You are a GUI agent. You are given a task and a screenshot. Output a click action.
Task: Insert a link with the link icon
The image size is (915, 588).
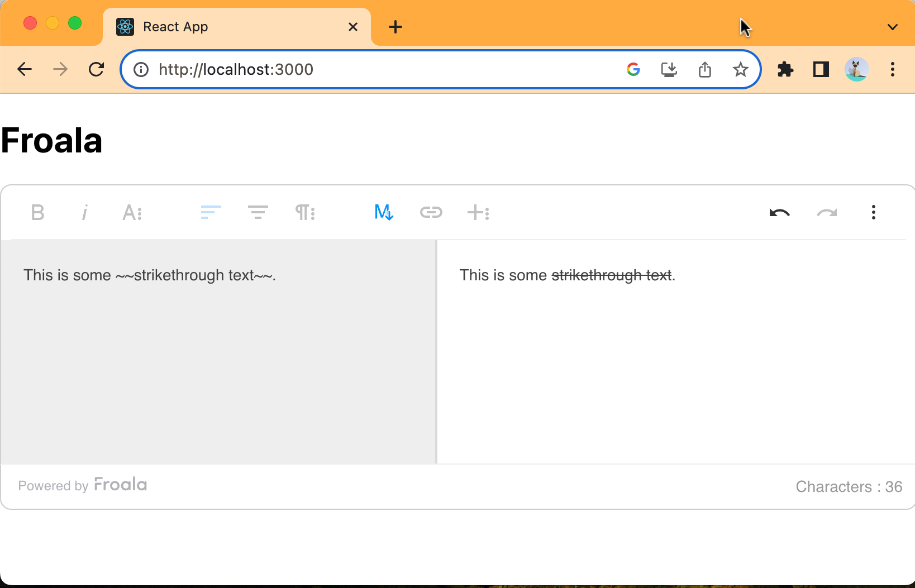[x=431, y=212]
